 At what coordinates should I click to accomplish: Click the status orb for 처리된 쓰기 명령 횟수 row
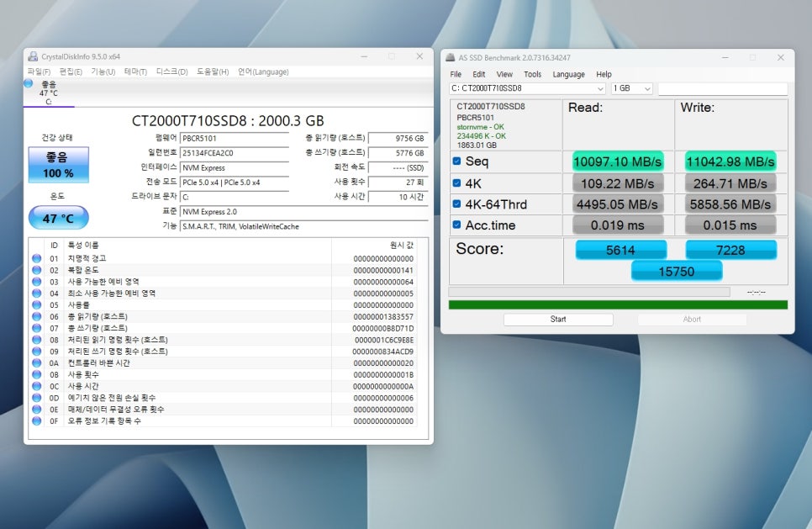pyautogui.click(x=37, y=352)
